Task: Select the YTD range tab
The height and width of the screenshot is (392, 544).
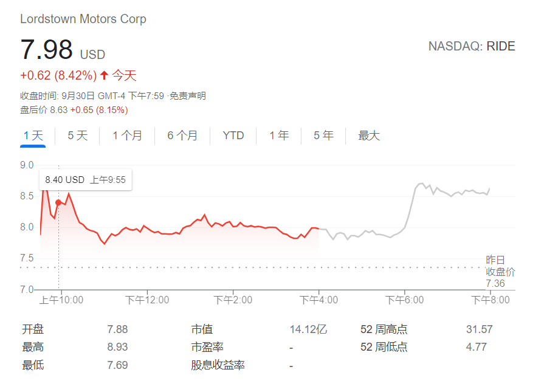Action: [233, 136]
